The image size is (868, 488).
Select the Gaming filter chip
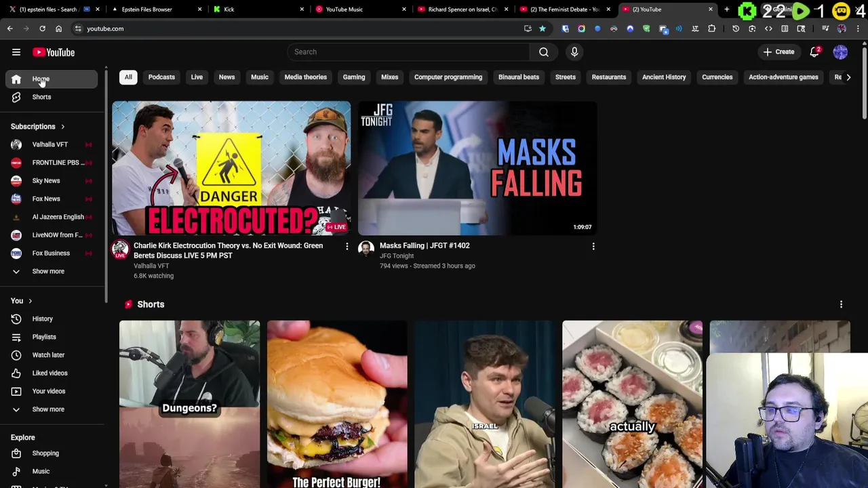coord(354,77)
